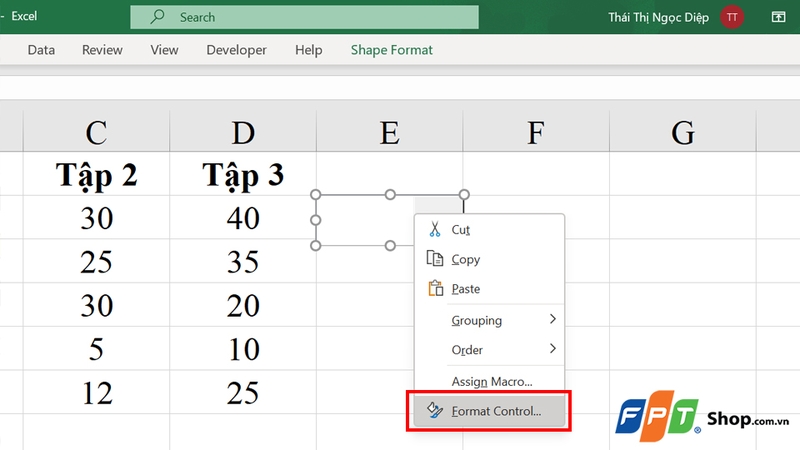Click the account name Thái Thị Ngọc Diệp
Screen dimensions: 800x450
(x=658, y=17)
